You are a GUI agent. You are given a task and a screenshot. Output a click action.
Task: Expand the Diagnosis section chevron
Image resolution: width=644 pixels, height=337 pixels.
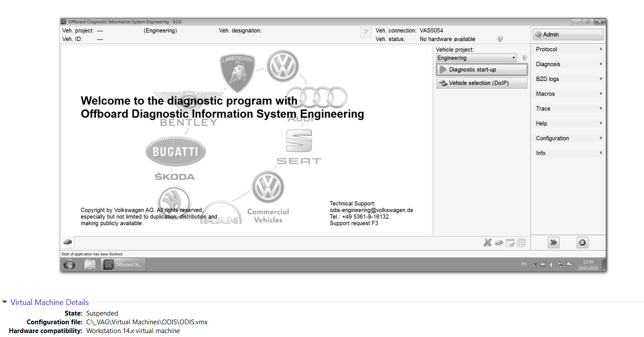pos(601,64)
